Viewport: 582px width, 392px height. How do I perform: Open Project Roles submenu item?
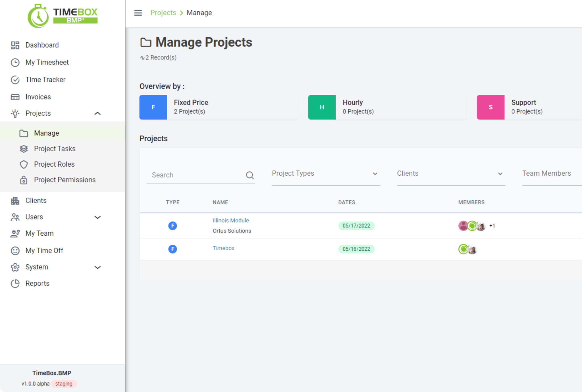tap(54, 165)
